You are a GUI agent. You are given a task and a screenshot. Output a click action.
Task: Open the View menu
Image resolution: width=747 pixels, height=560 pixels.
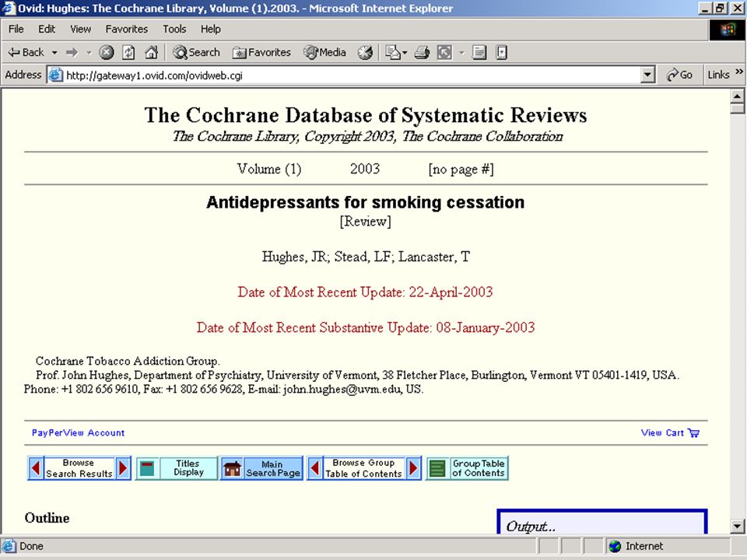tap(80, 29)
